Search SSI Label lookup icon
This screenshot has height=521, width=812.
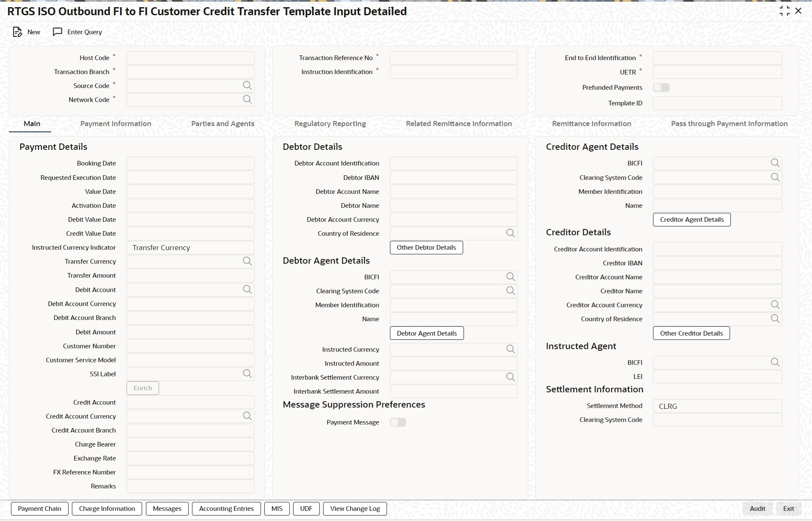(x=247, y=374)
